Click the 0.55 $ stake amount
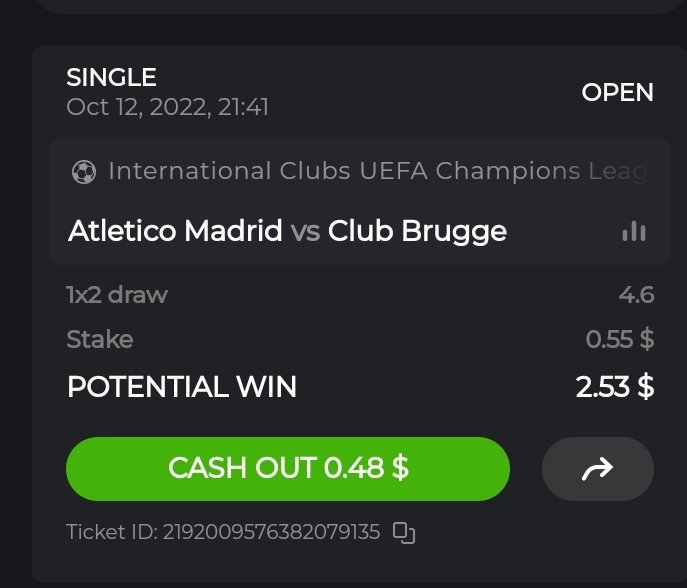 tap(619, 339)
